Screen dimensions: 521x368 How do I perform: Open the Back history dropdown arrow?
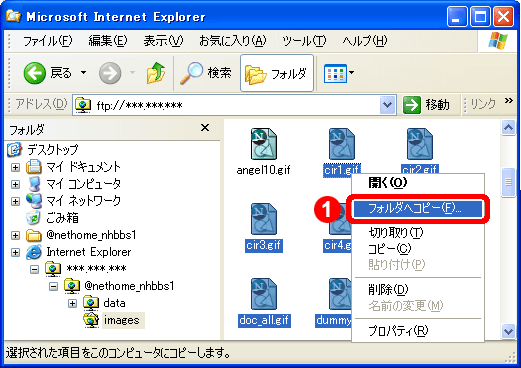click(x=83, y=72)
